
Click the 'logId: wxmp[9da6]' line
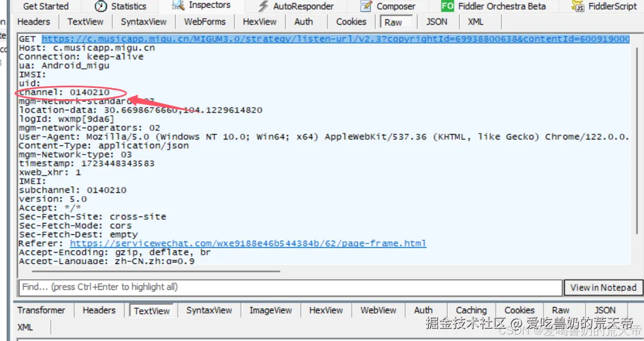click(66, 119)
